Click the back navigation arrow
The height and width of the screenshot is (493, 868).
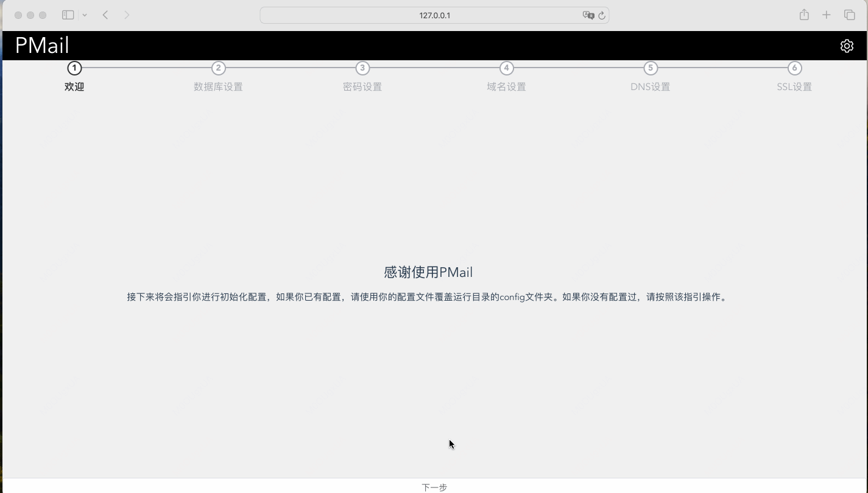[105, 15]
